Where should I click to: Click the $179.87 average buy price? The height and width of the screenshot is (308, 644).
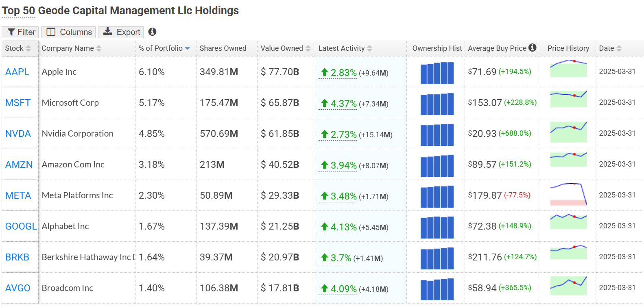click(485, 195)
